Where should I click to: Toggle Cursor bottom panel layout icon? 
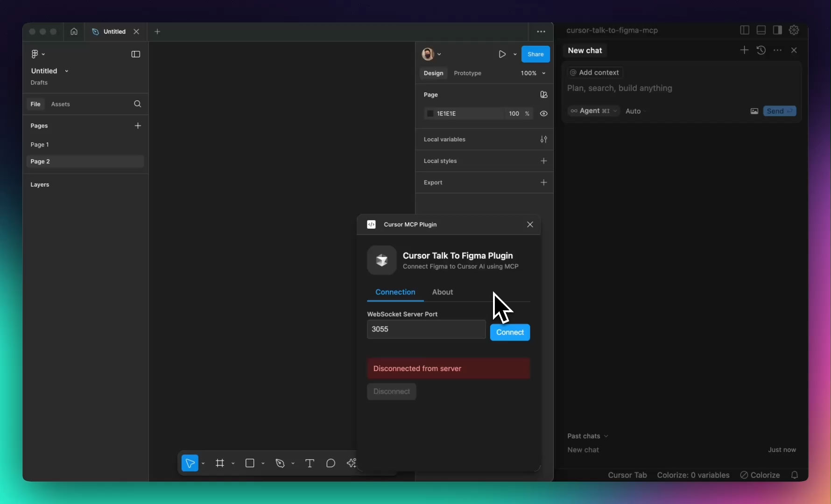761,30
